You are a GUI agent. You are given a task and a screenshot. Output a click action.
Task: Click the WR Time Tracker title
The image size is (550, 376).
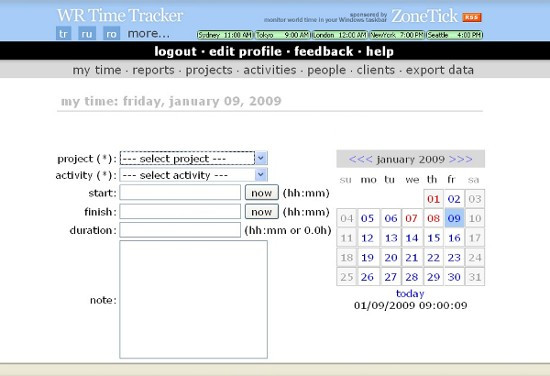point(120,15)
